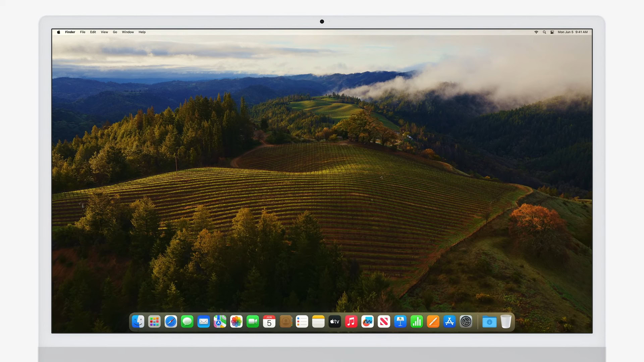
Task: Open App Store icon
Action: click(x=449, y=321)
